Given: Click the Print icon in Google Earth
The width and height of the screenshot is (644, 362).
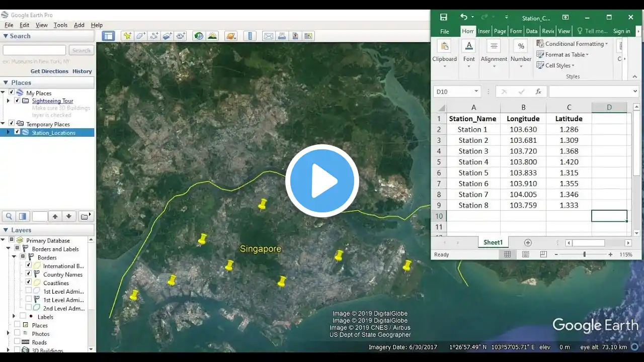Looking at the screenshot, I should click(x=282, y=36).
